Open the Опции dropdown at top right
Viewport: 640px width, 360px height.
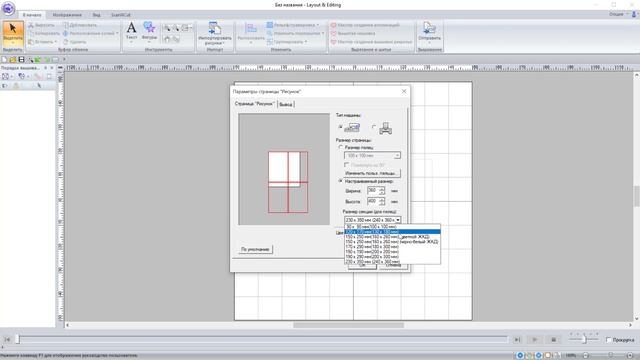coord(618,14)
